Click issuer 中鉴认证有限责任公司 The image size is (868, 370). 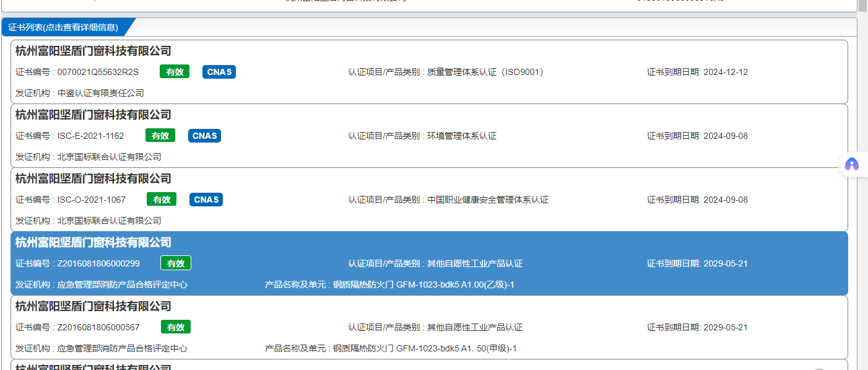click(x=101, y=93)
